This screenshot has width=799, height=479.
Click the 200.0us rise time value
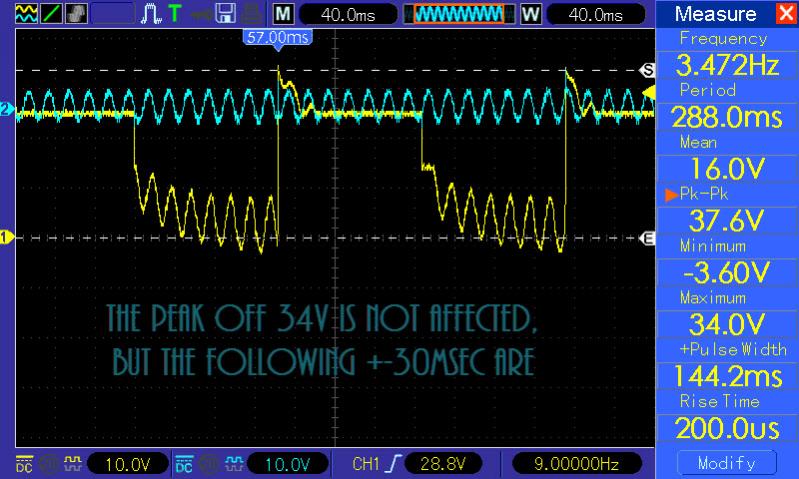click(727, 428)
